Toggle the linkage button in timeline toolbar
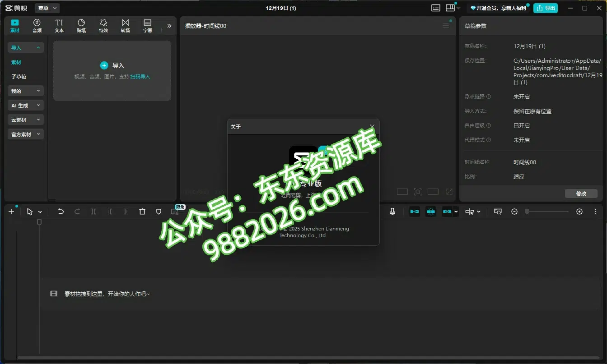 [x=447, y=212]
